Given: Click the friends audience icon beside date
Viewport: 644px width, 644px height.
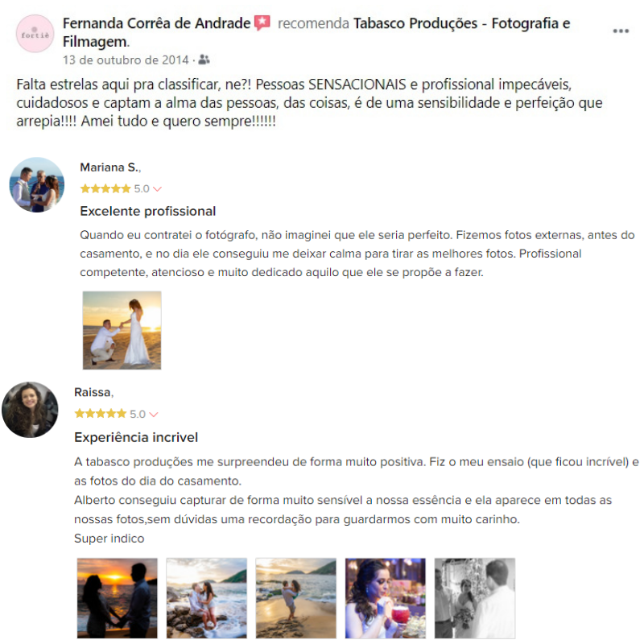Looking at the screenshot, I should tap(204, 60).
